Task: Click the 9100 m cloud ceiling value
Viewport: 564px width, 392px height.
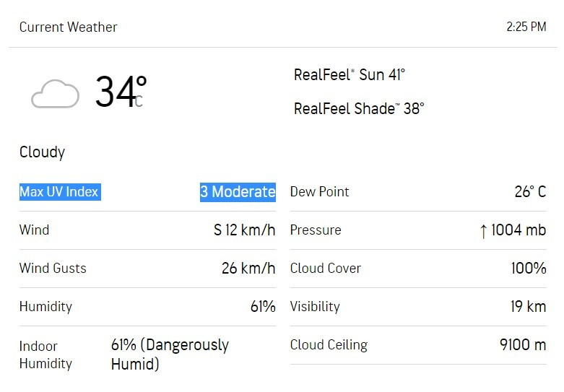Action: [x=523, y=345]
